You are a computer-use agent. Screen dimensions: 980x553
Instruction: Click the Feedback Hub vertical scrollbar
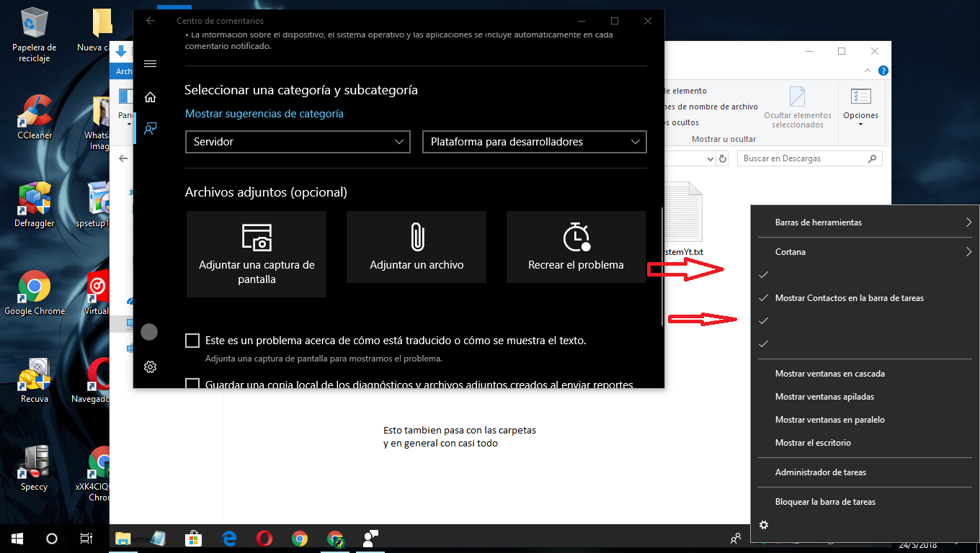pyautogui.click(x=662, y=266)
